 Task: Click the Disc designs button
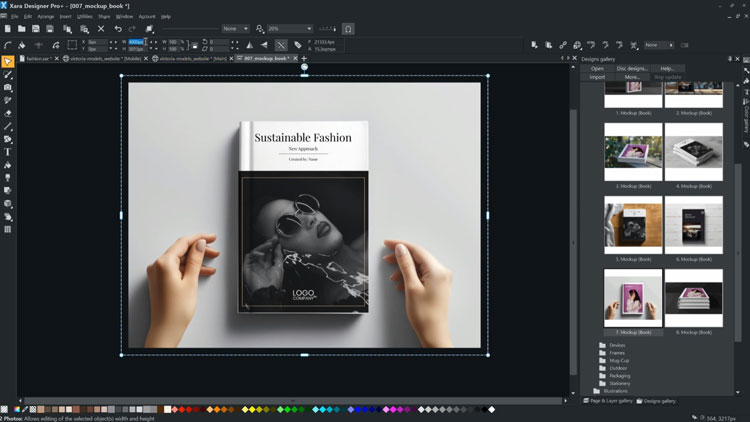[632, 68]
